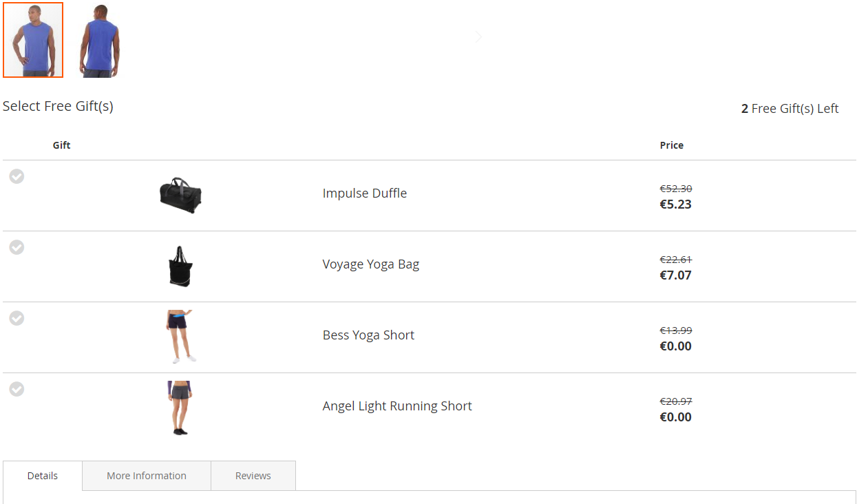Viewport: 868px width, 504px height.
Task: Tick the Angel Light Running Short gift
Action: (17, 389)
